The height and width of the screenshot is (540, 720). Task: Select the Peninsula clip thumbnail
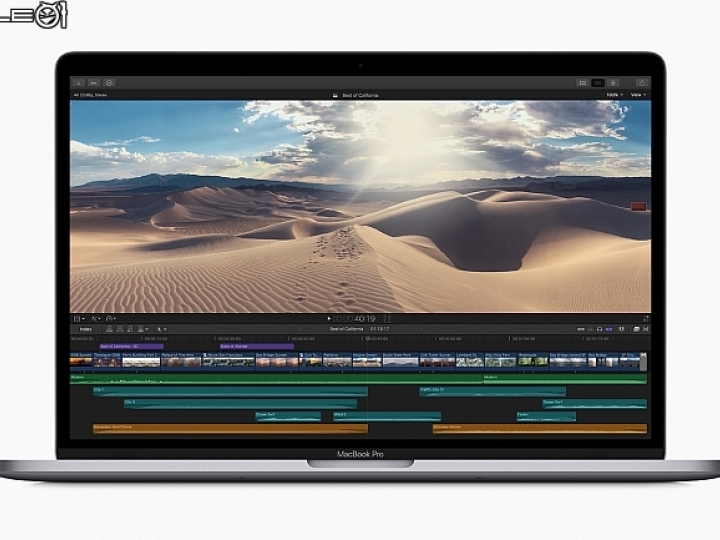pyautogui.click(x=533, y=360)
